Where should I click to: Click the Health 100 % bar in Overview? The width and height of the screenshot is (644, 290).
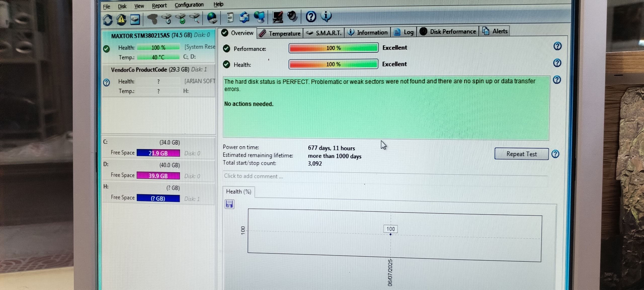point(333,64)
